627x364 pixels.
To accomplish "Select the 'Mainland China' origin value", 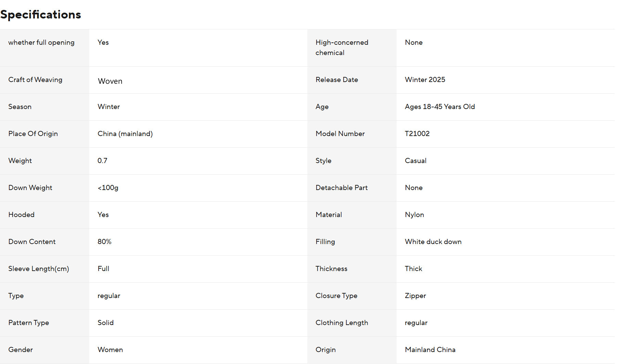I will click(x=430, y=350).
